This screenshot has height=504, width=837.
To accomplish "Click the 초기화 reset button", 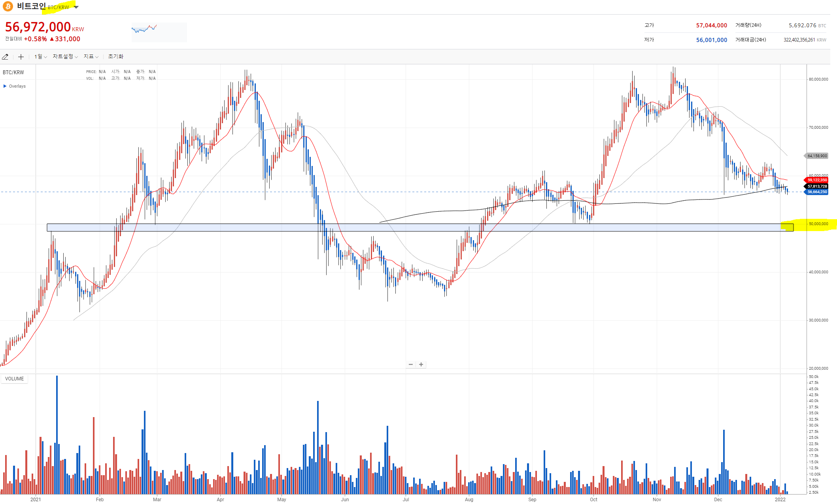I will 116,56.
